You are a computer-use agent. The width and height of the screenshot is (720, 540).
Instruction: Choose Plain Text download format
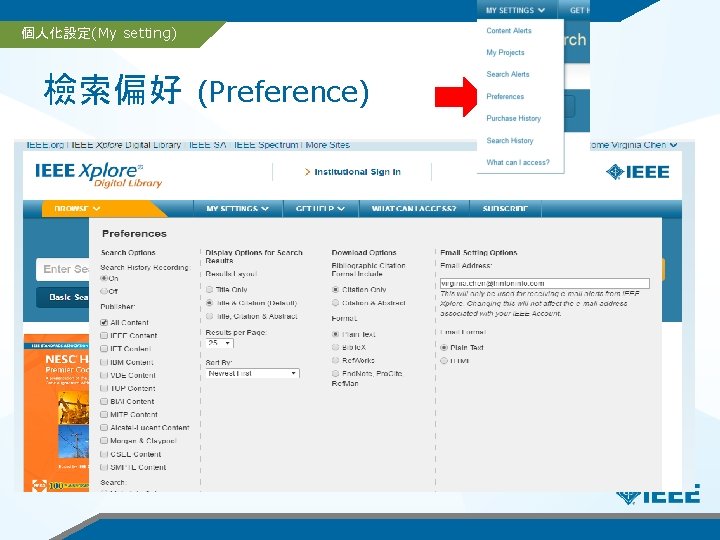pos(336,334)
